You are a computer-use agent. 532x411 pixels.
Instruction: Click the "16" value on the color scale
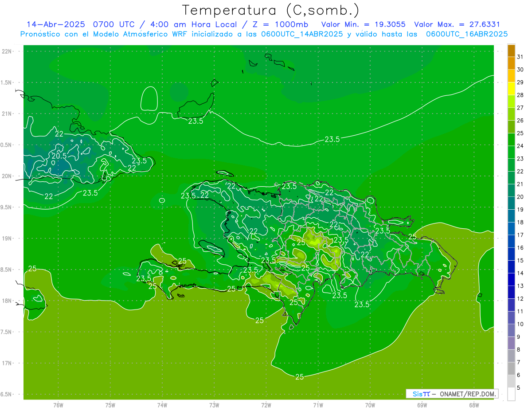520,247
